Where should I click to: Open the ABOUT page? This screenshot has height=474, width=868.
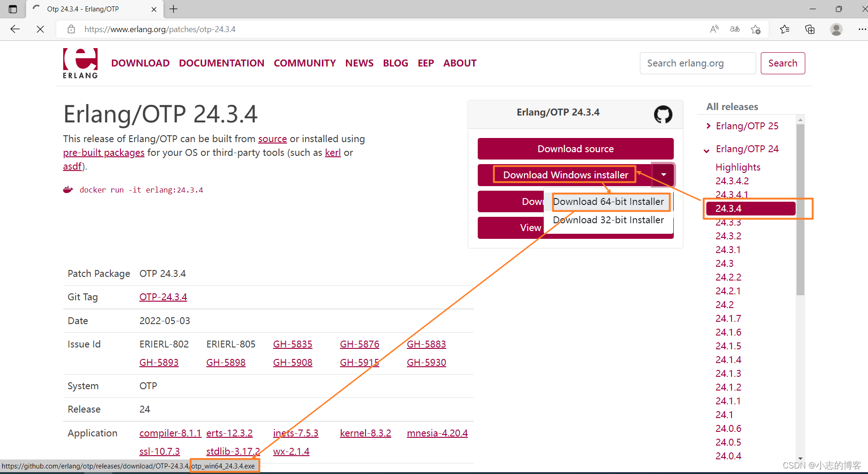pos(460,63)
